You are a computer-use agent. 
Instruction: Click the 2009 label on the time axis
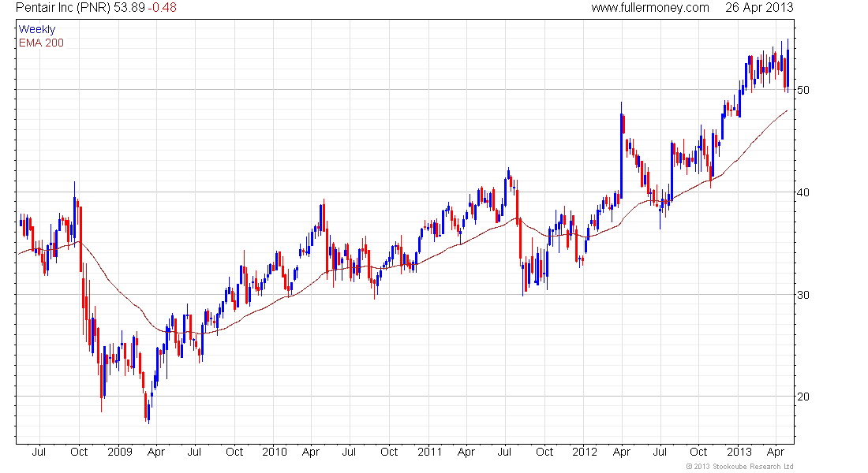pos(120,452)
